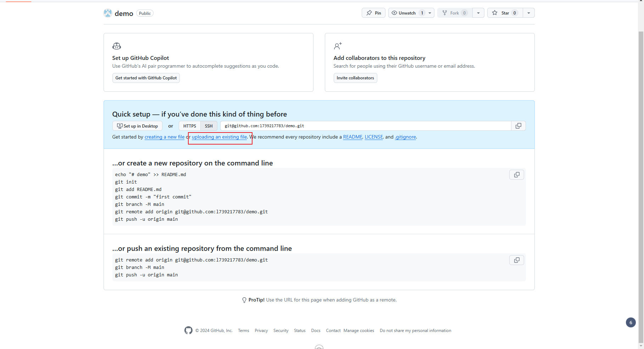
Task: Click the ProTip lightbulb icon
Action: 244,300
